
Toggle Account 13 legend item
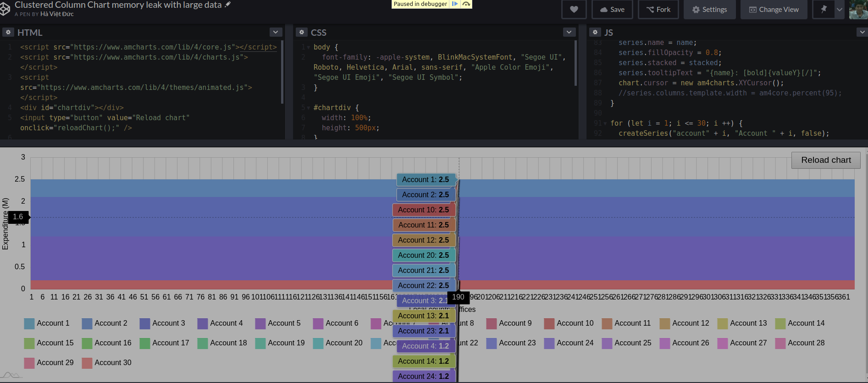click(x=742, y=323)
